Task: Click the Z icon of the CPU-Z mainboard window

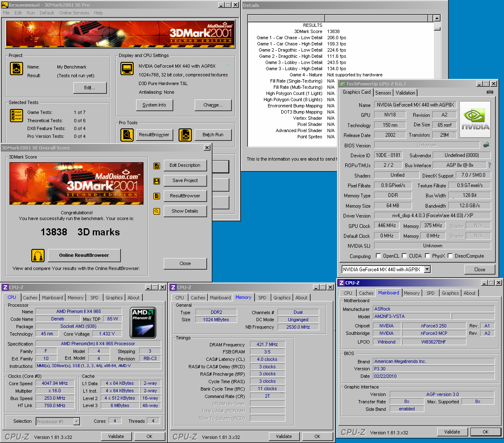Action: 341,283
